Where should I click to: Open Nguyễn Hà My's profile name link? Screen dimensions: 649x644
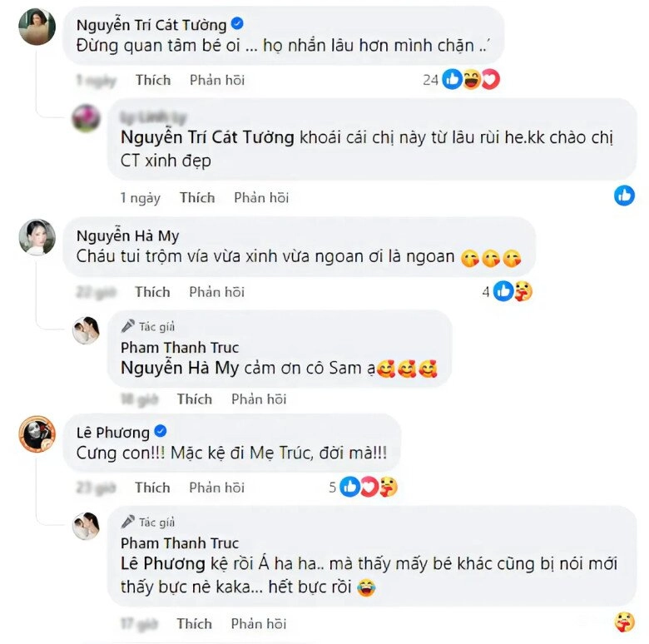point(127,236)
